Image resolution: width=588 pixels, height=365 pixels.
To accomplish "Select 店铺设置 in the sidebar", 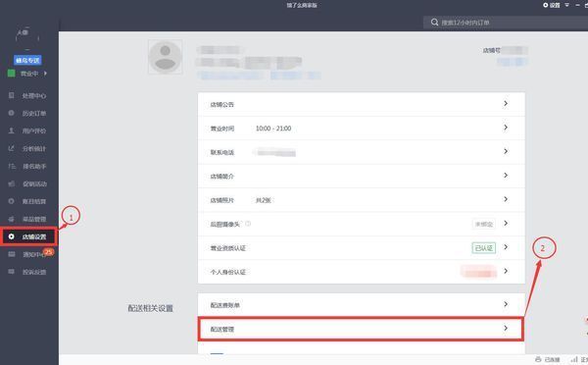I will (x=28, y=236).
